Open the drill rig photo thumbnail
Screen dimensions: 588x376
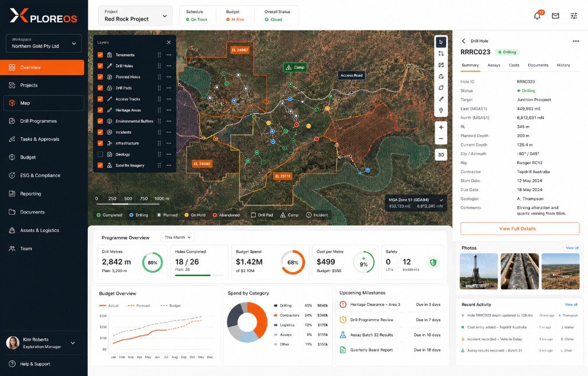pos(478,271)
